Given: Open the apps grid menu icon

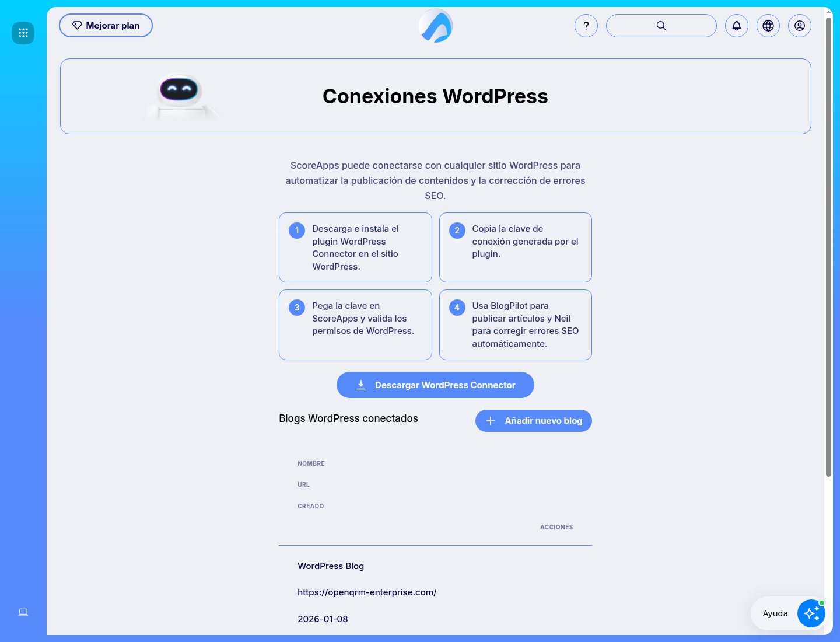Looking at the screenshot, I should 23,33.
